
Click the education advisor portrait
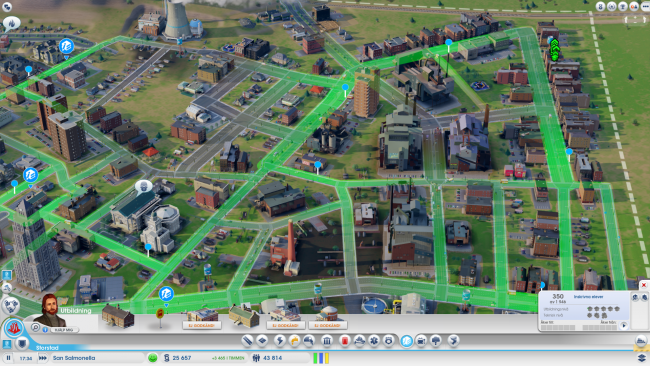click(x=50, y=310)
